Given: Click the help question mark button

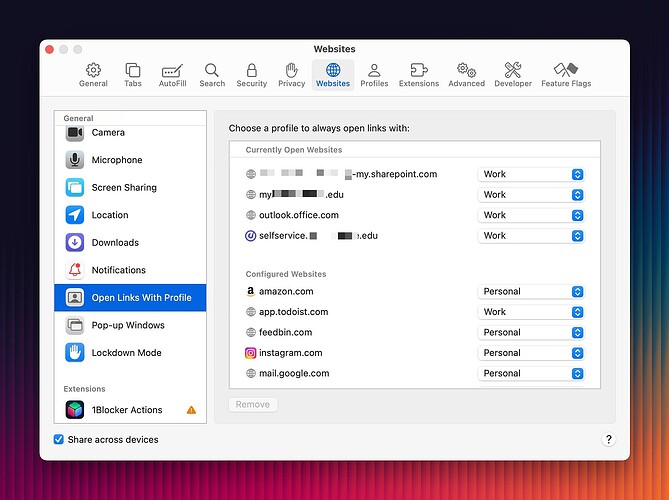Looking at the screenshot, I should point(609,439).
